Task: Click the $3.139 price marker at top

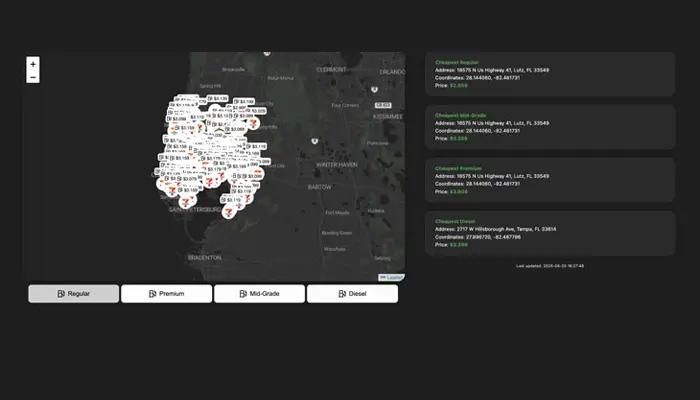Action: (217, 98)
